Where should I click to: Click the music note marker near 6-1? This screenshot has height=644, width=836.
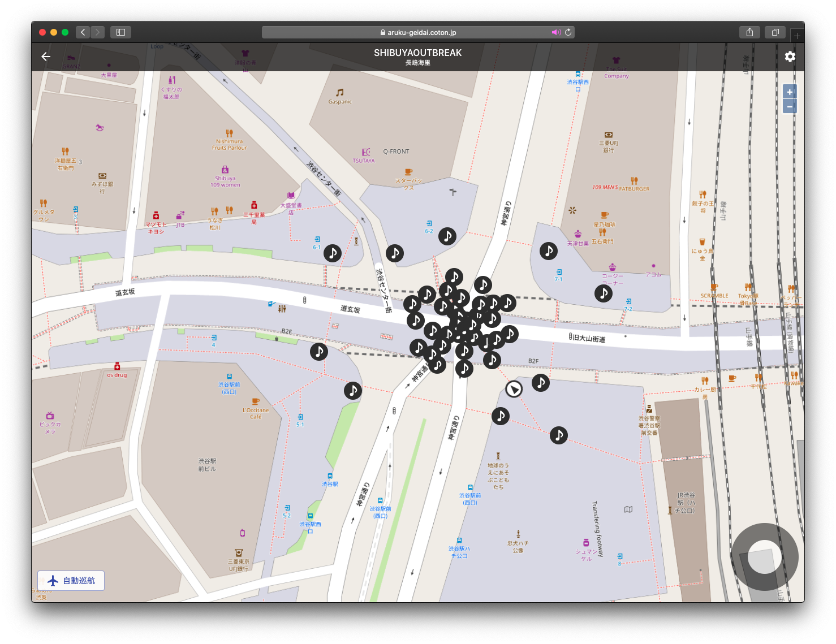tap(333, 253)
